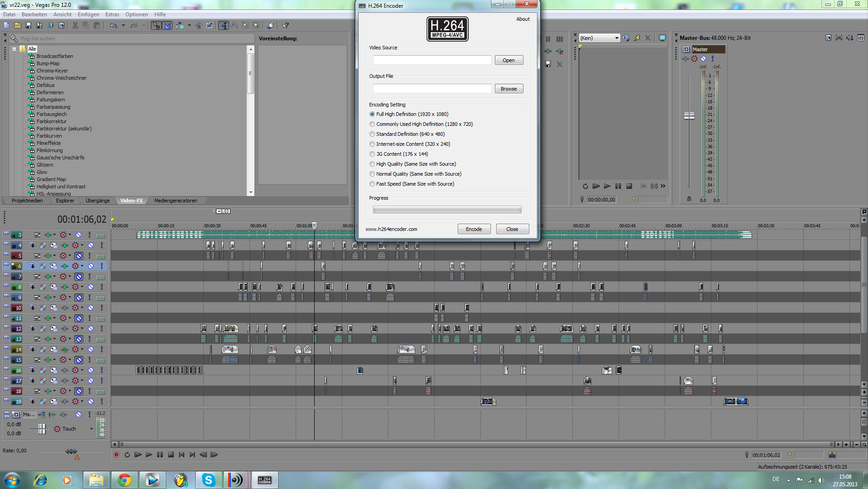Click the Stop button in preview window

pyautogui.click(x=629, y=186)
